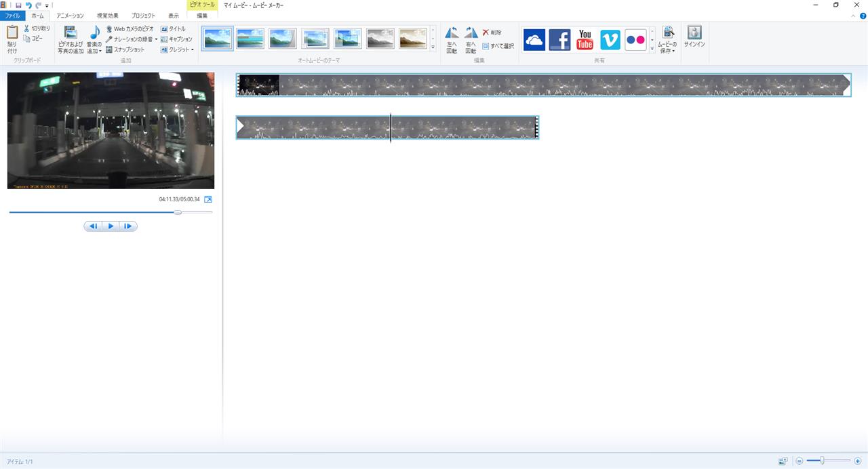Insert a Title (タイトル) clip

(173, 29)
